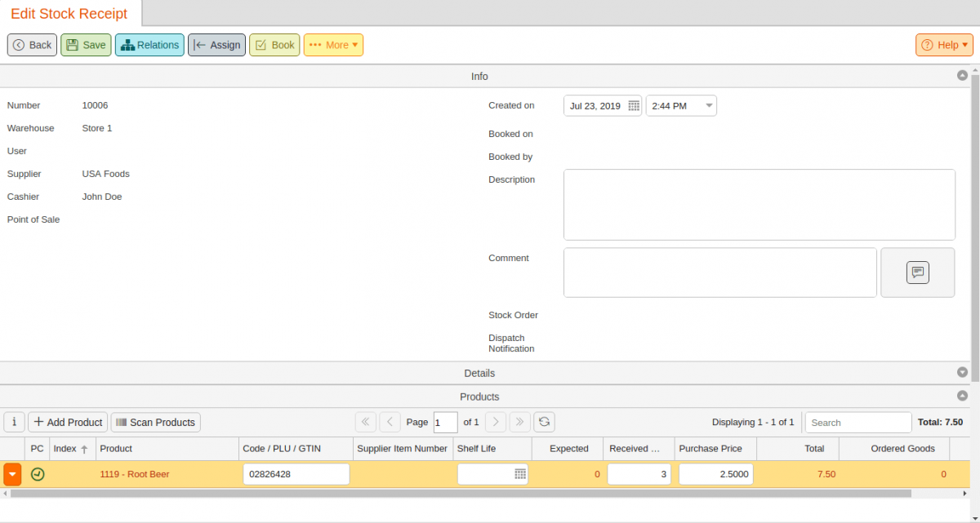Open the Help menu

(x=944, y=45)
